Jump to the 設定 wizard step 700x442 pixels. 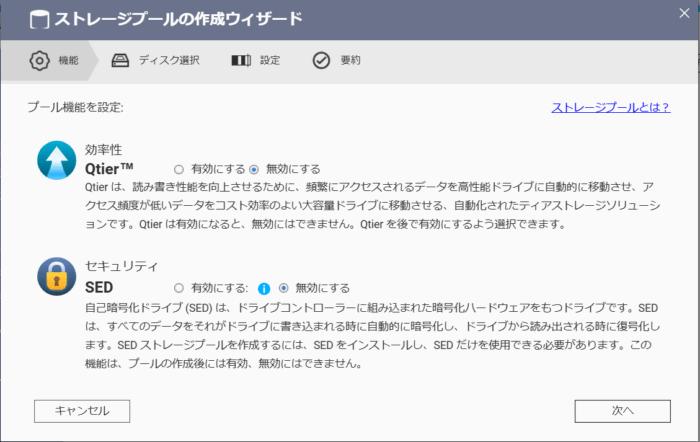pos(270,60)
